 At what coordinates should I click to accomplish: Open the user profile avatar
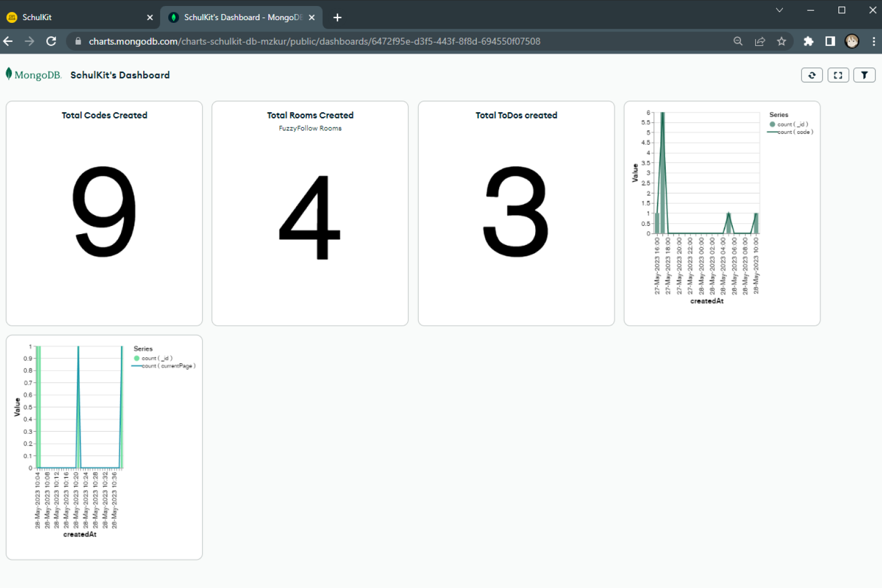pyautogui.click(x=852, y=41)
